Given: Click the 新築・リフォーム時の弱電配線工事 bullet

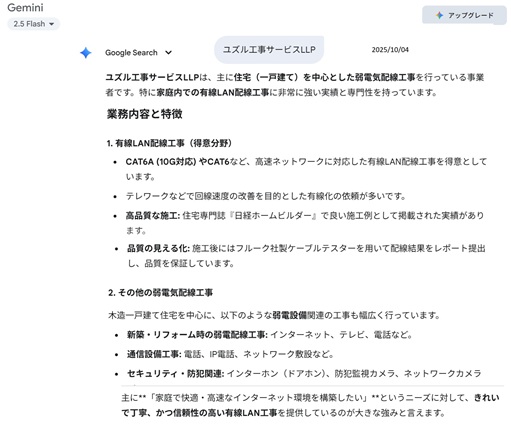Looking at the screenshot, I should pos(269,335).
